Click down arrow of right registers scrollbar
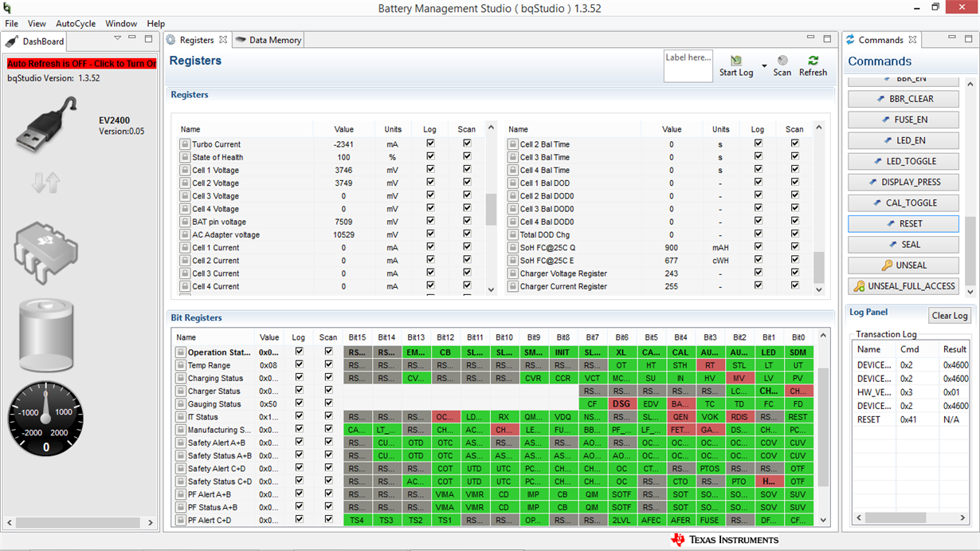The height and width of the screenshot is (551, 980). click(x=818, y=290)
